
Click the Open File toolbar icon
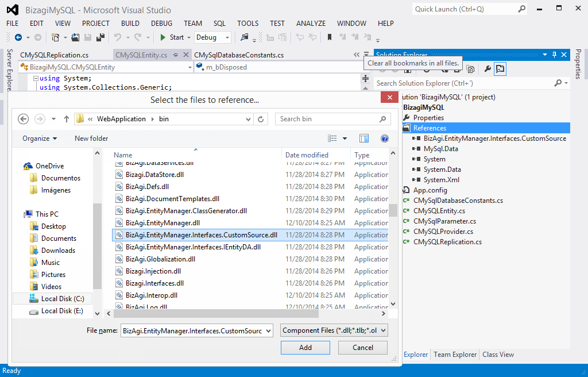tap(75, 37)
